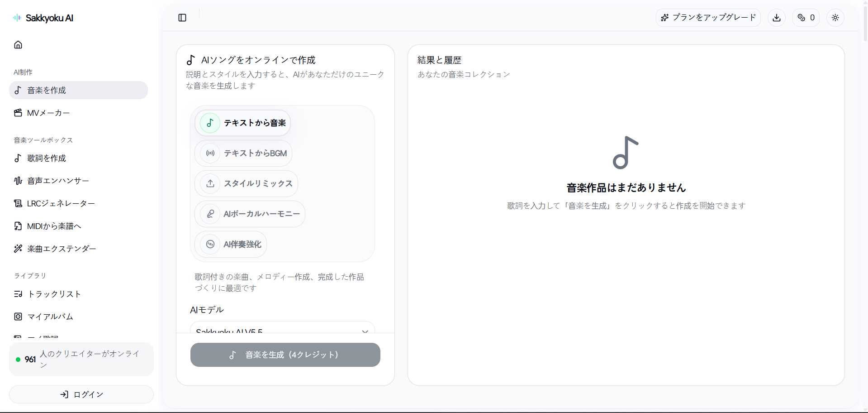The height and width of the screenshot is (413, 868).
Task: Toggle the sidebar panel icon
Action: tap(182, 18)
